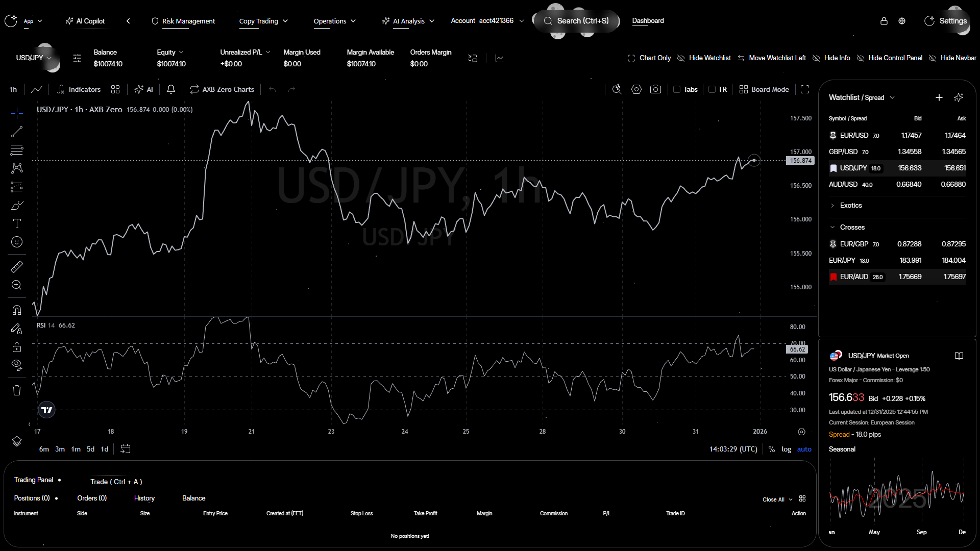The width and height of the screenshot is (980, 551).
Task: Open the emoji sticker tool
Action: click(17, 242)
